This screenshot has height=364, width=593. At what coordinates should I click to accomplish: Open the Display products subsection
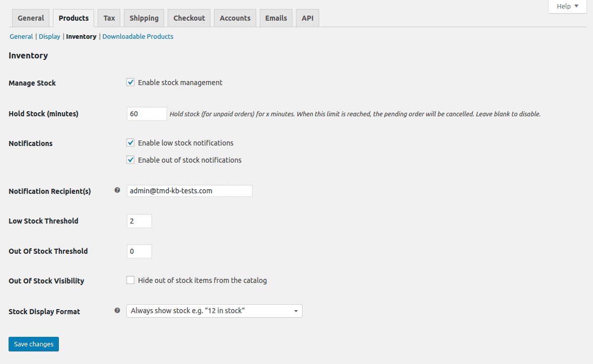pyautogui.click(x=49, y=36)
